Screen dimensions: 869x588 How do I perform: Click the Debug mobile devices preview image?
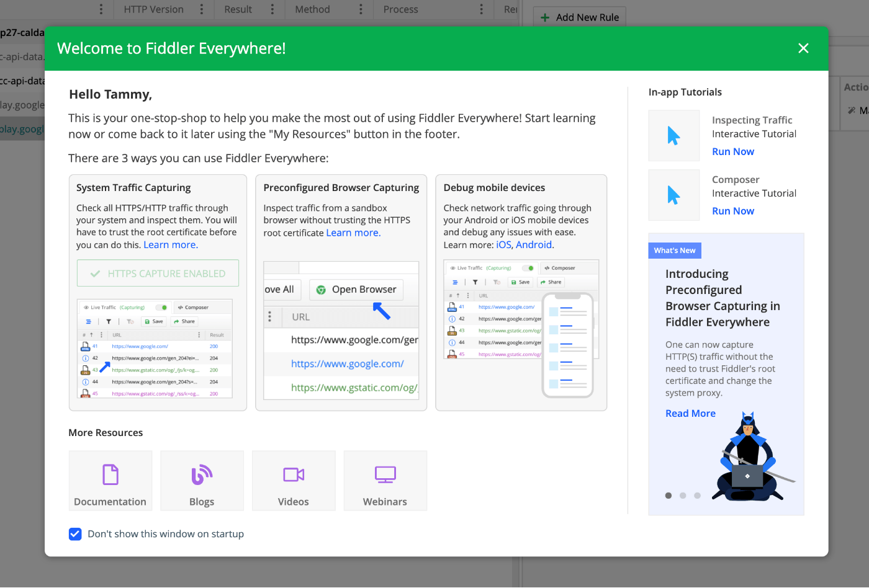(x=521, y=329)
